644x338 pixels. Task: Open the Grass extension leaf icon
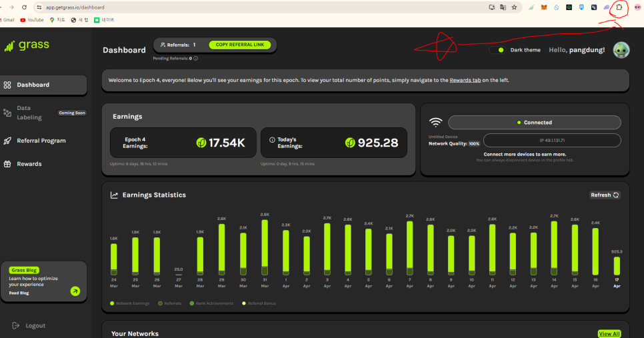(531, 7)
